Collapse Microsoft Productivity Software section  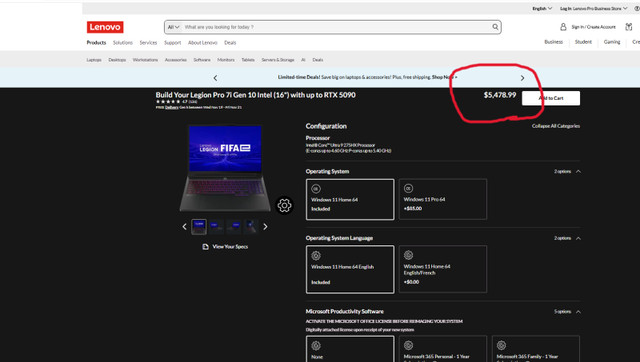(x=578, y=312)
